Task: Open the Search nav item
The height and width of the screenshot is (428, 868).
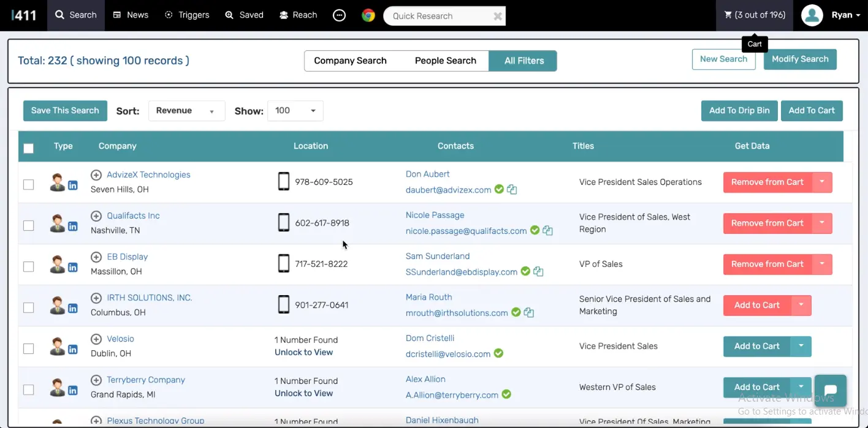Action: 76,15
